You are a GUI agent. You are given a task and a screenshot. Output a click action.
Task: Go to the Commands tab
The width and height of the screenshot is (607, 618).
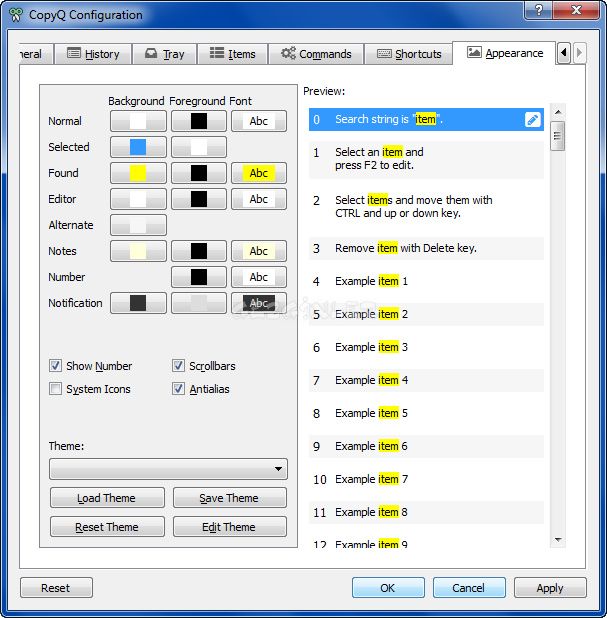316,54
